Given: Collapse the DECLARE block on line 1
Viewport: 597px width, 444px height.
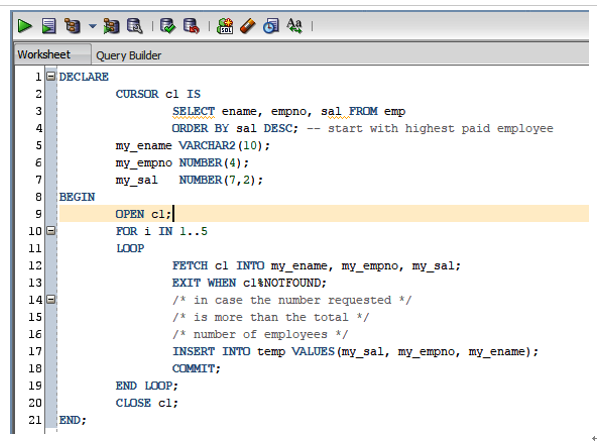Looking at the screenshot, I should click(51, 76).
